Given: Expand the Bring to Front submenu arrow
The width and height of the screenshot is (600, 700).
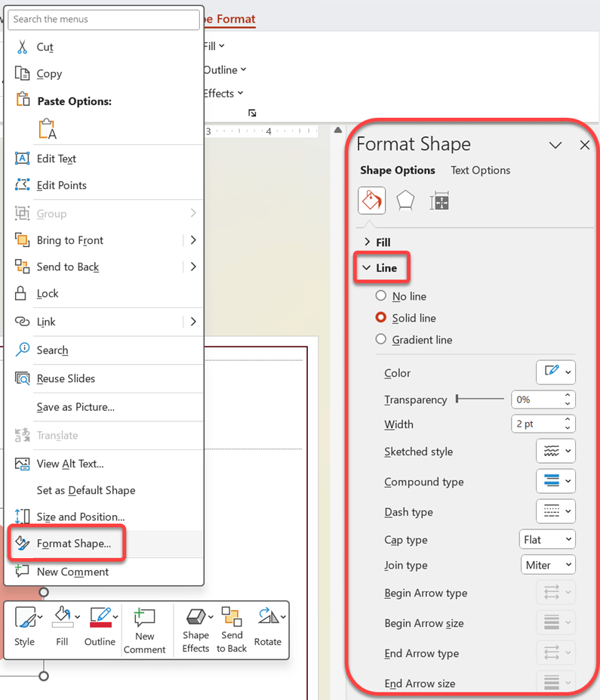Looking at the screenshot, I should [x=193, y=240].
